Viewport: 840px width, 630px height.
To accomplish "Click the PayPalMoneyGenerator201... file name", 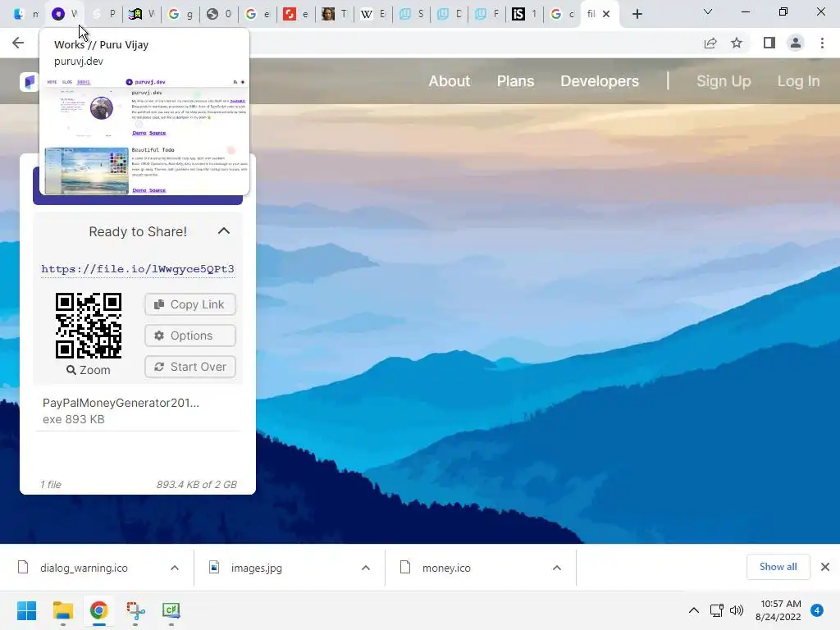I will click(121, 403).
